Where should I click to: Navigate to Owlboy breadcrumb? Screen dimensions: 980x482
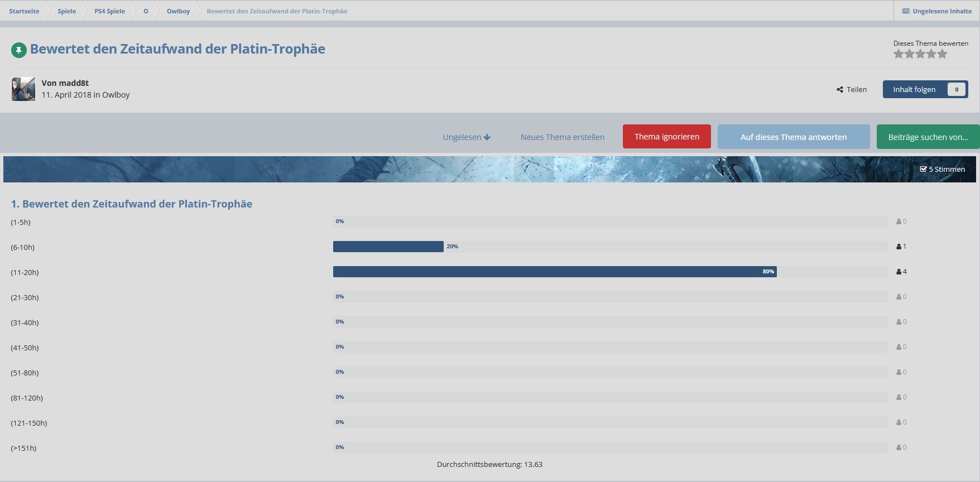(178, 11)
